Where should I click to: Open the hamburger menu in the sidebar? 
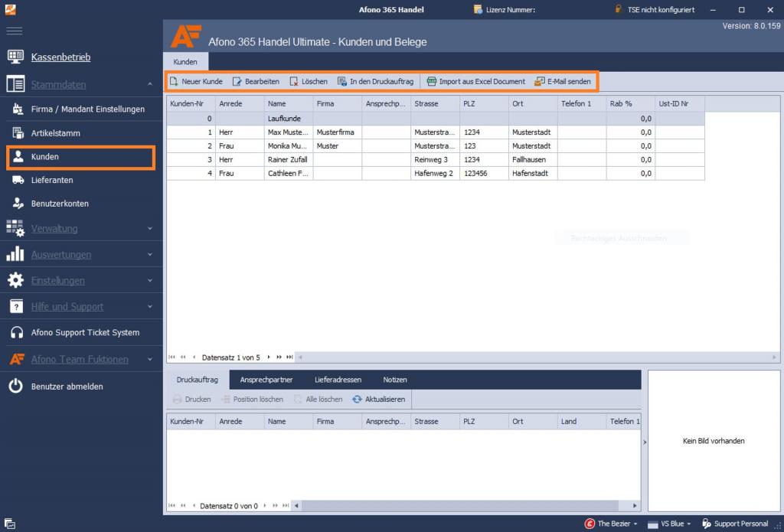coord(14,31)
